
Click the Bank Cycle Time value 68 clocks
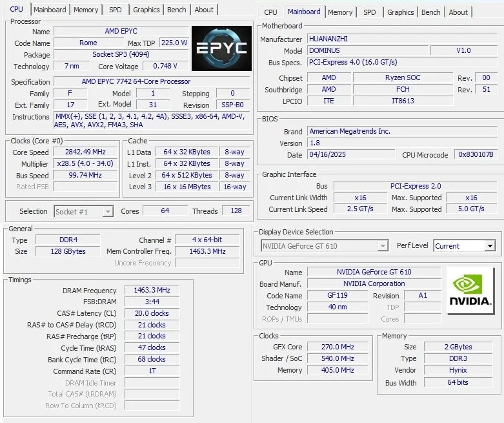click(152, 359)
